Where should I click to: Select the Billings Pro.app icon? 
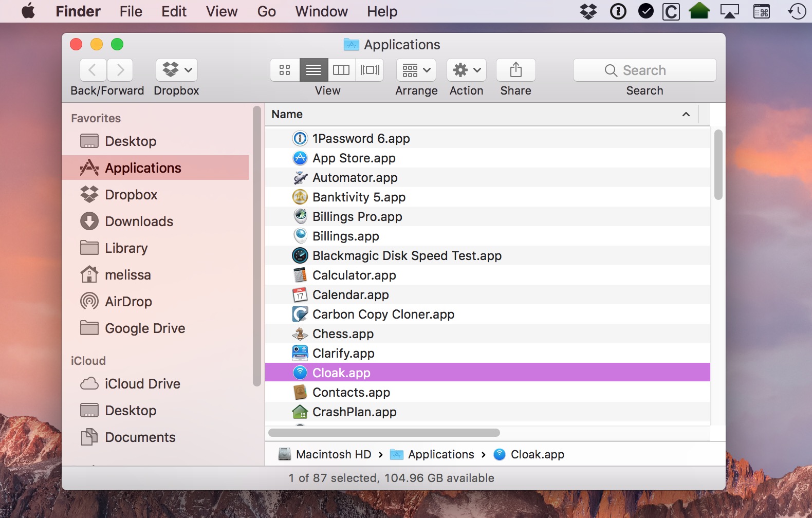tap(300, 216)
